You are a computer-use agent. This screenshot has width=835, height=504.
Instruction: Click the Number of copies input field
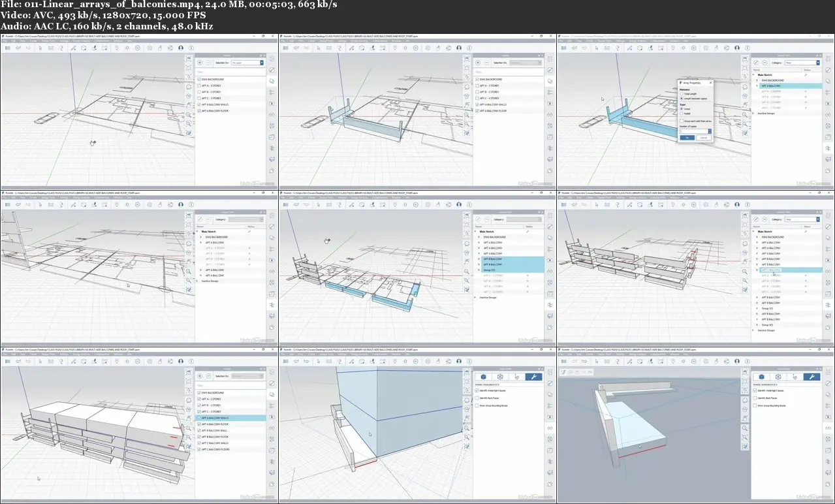[695, 131]
